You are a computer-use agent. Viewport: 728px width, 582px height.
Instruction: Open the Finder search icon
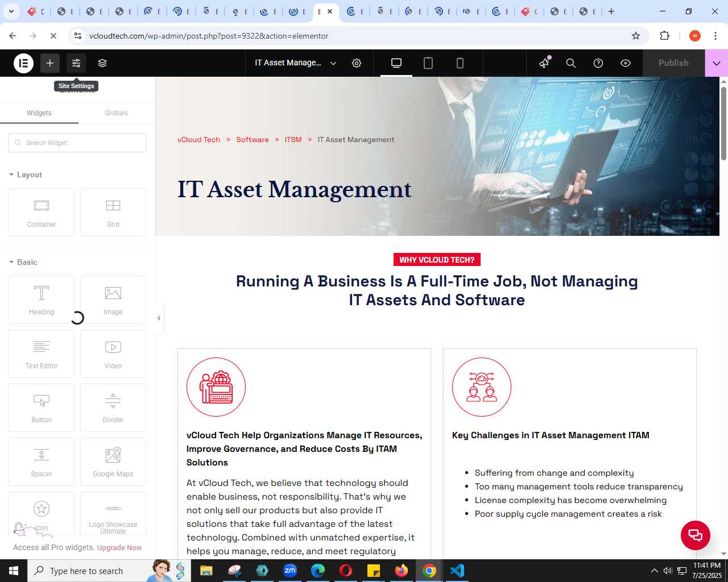pyautogui.click(x=571, y=63)
